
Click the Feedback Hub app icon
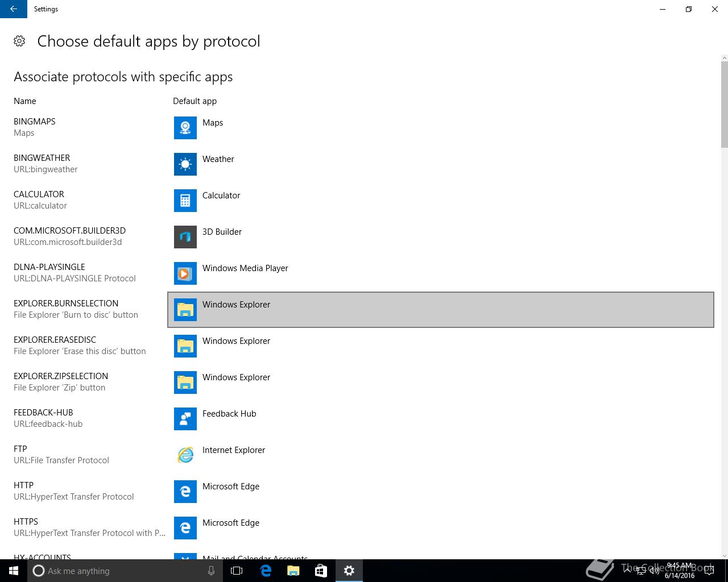pos(185,419)
